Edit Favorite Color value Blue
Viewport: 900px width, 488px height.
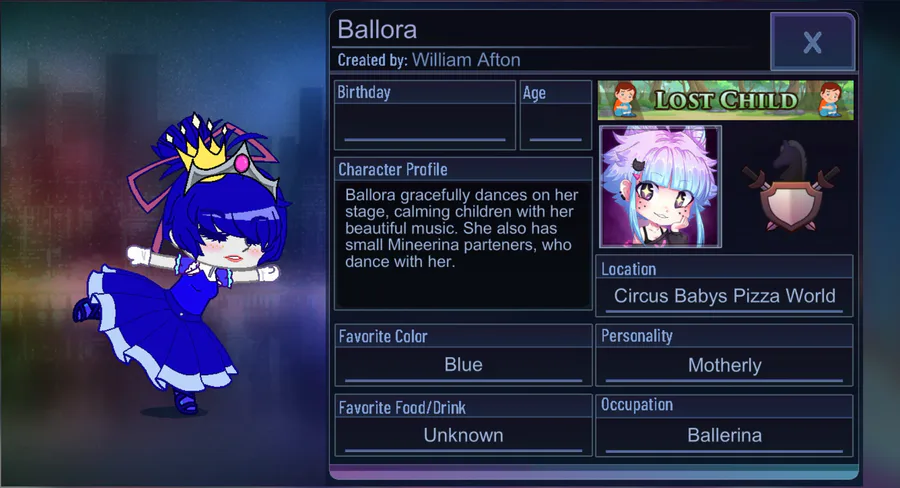pyautogui.click(x=463, y=365)
